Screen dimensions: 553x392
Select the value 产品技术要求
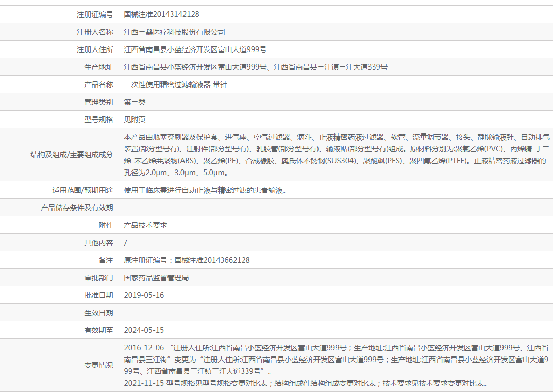pyautogui.click(x=146, y=225)
